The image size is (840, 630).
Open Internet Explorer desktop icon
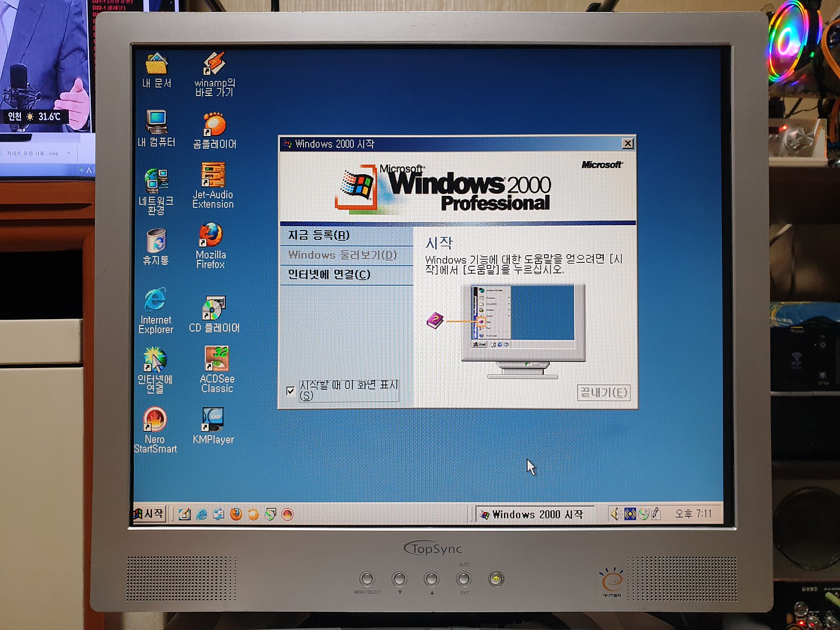coord(155,310)
